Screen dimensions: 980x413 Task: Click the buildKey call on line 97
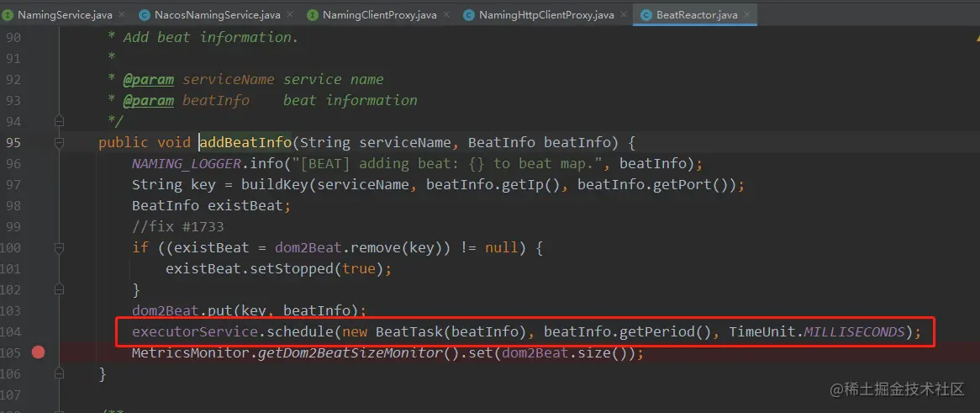274,185
